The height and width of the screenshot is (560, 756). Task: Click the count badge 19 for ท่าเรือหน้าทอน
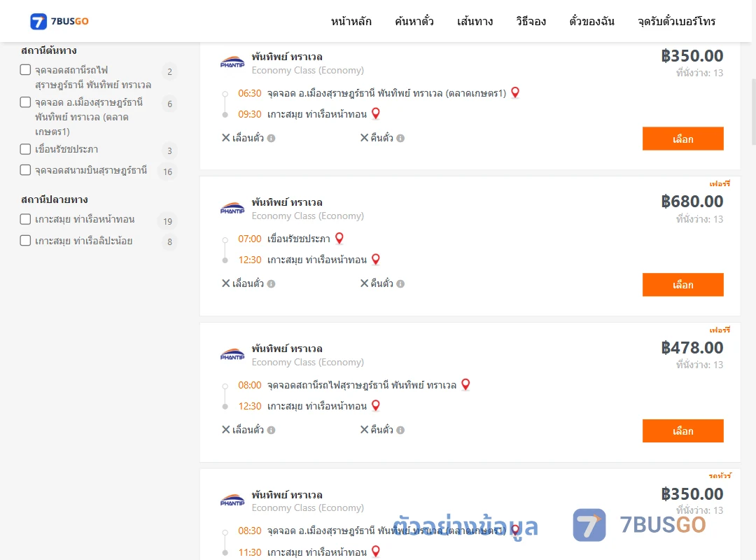[168, 221]
